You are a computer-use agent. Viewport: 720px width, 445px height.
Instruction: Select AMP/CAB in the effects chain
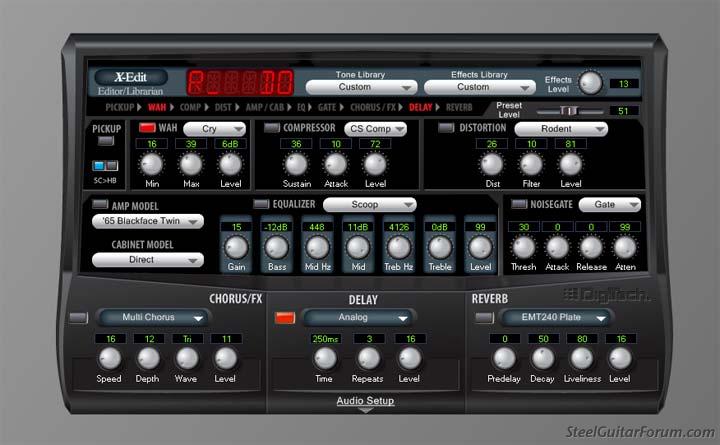click(x=265, y=107)
